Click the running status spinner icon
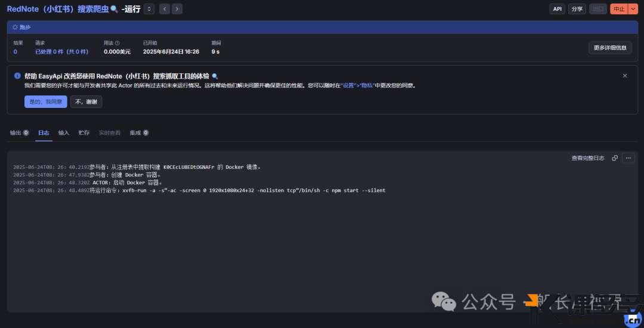 (x=15, y=27)
